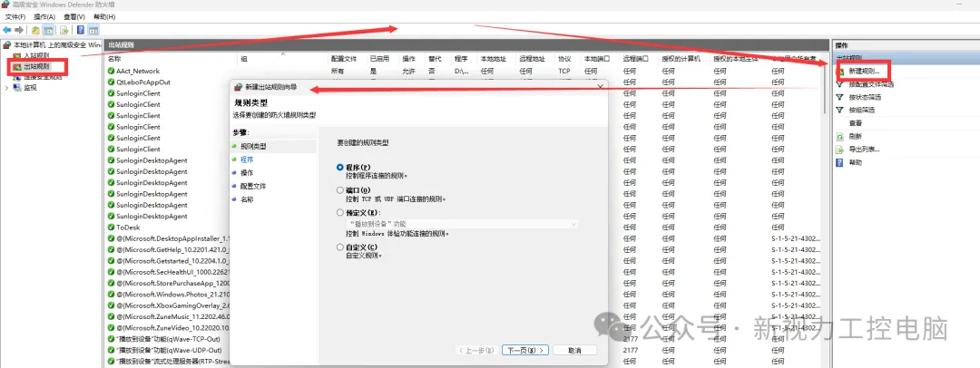Click the 入站规则 icon in the tree
The height and width of the screenshot is (368, 980).
coord(17,56)
